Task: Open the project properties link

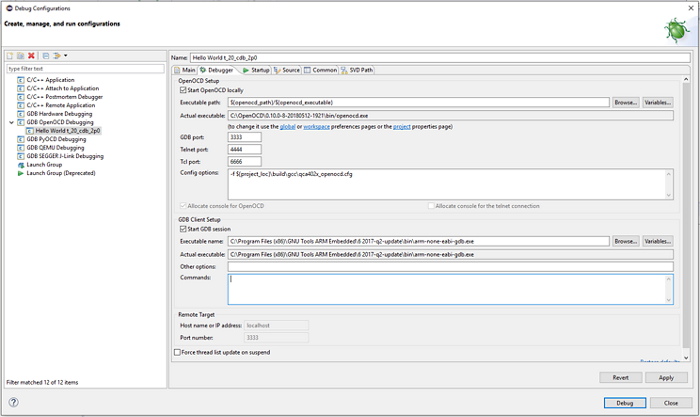Action: click(402, 127)
